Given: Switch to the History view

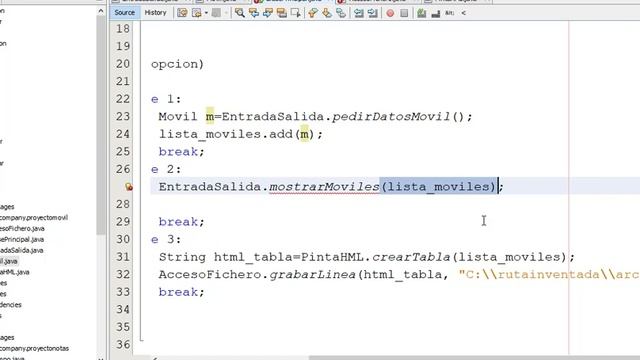Looking at the screenshot, I should 156,13.
